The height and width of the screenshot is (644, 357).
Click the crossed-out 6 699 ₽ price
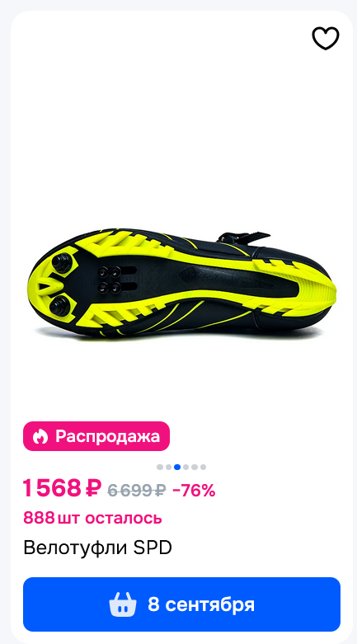coord(137,490)
